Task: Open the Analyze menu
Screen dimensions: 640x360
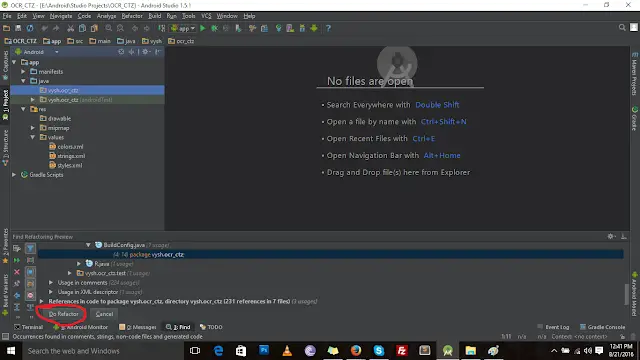Action: coord(107,16)
